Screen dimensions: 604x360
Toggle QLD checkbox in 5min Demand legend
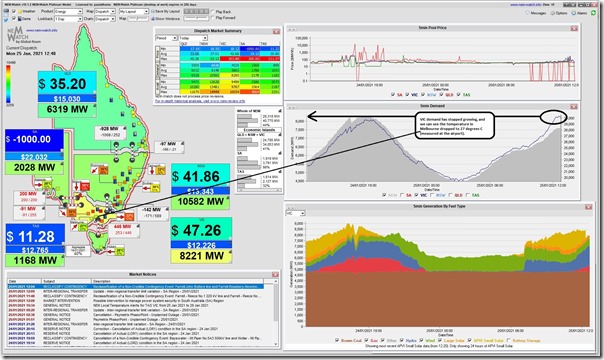pyautogui.click(x=450, y=195)
